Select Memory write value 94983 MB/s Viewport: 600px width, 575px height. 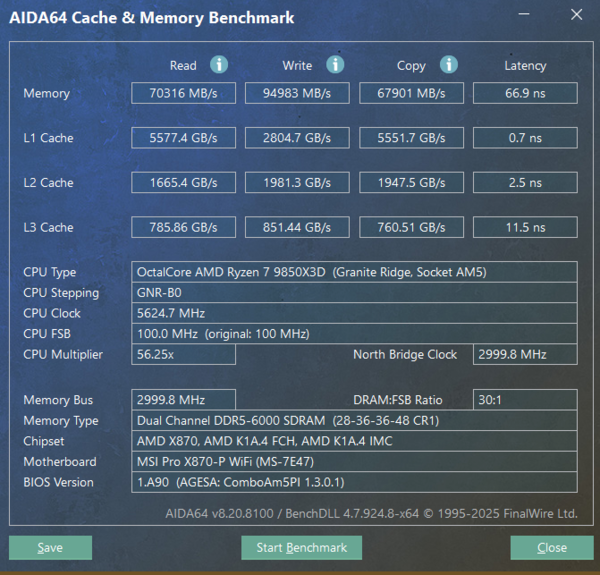tap(297, 93)
